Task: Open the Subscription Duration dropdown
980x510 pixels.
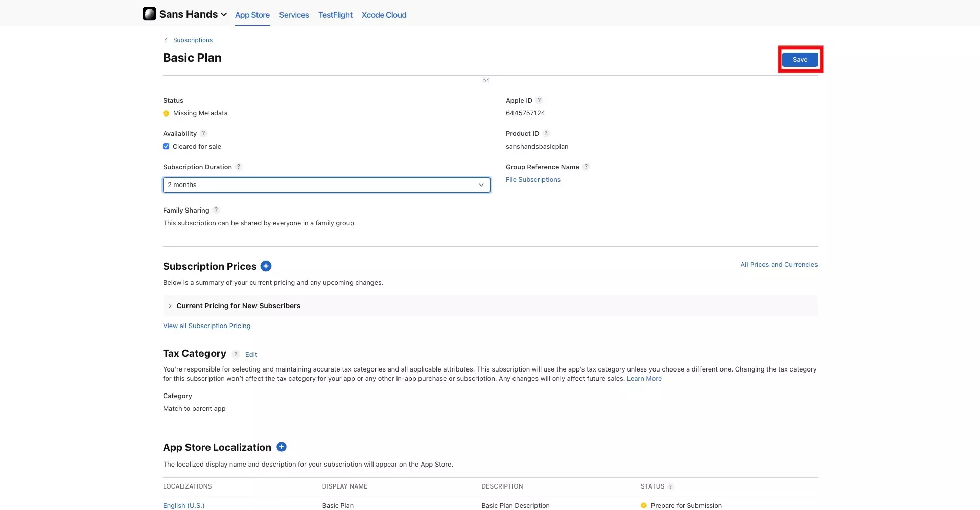Action: (326, 185)
